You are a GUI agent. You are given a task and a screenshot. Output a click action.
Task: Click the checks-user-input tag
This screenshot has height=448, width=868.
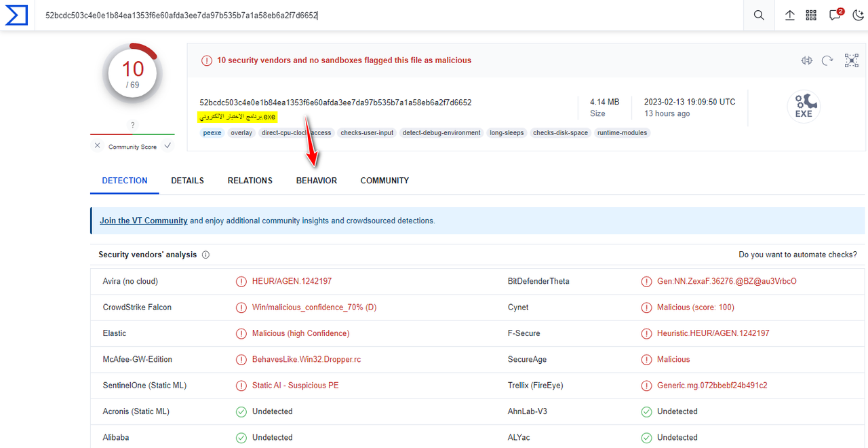pyautogui.click(x=367, y=133)
